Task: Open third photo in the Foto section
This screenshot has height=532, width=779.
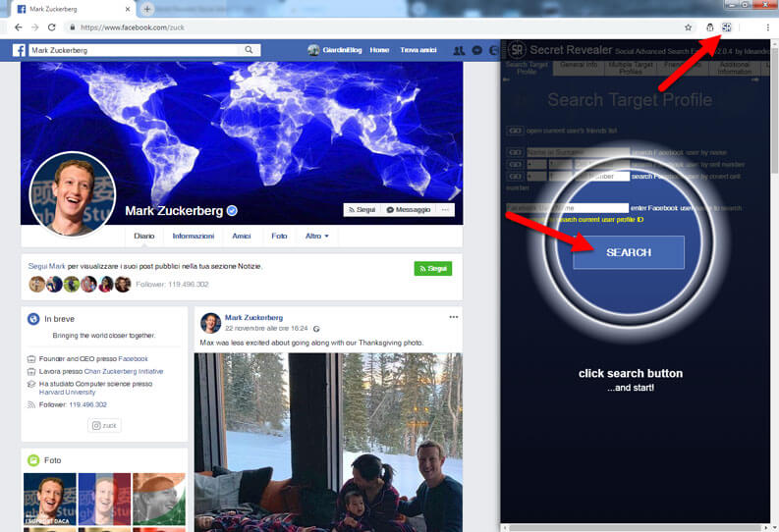Action: point(159,499)
